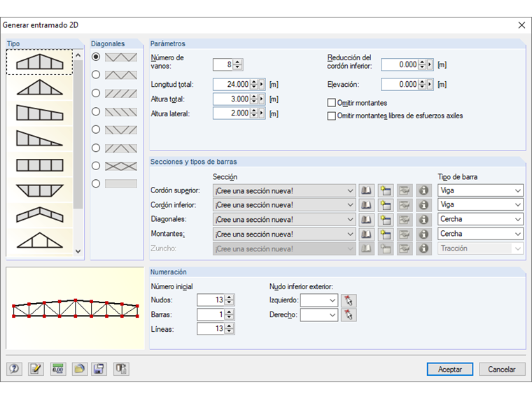This screenshot has width=532, height=399.
Task: Click the Cancelar button
Action: 502,369
